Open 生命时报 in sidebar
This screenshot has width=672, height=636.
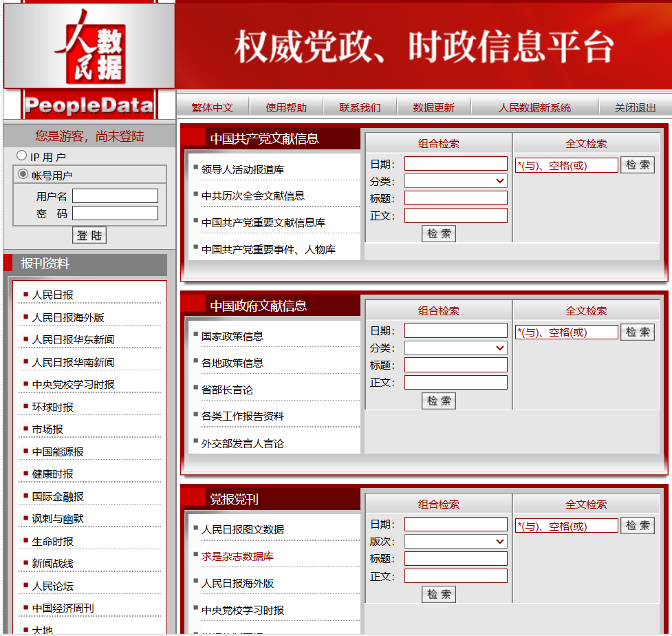53,541
